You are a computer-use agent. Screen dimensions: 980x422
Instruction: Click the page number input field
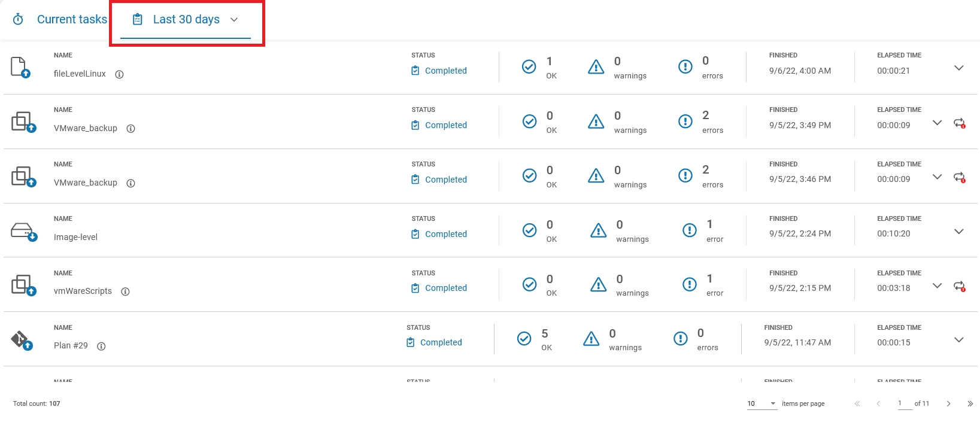[x=900, y=403]
